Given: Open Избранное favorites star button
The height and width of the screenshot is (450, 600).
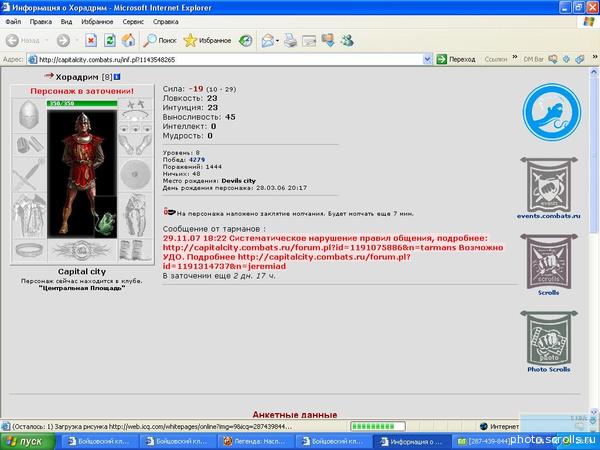Looking at the screenshot, I should [207, 40].
